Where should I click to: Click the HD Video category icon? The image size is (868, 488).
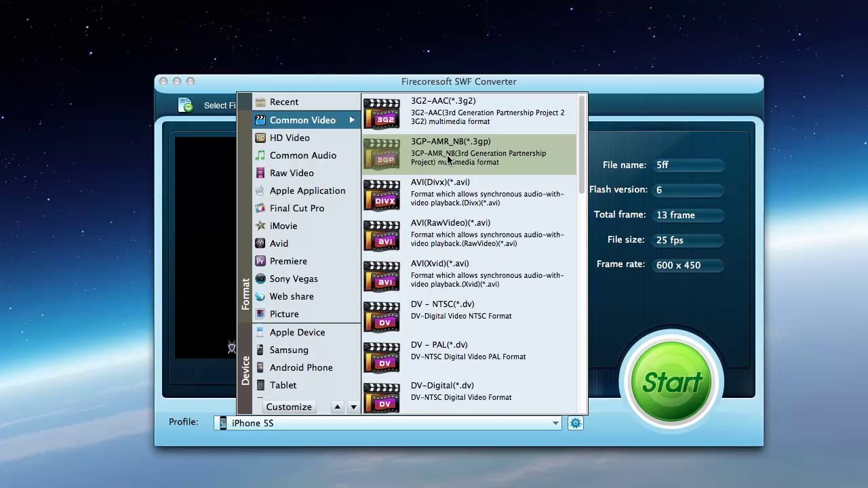[x=260, y=138]
